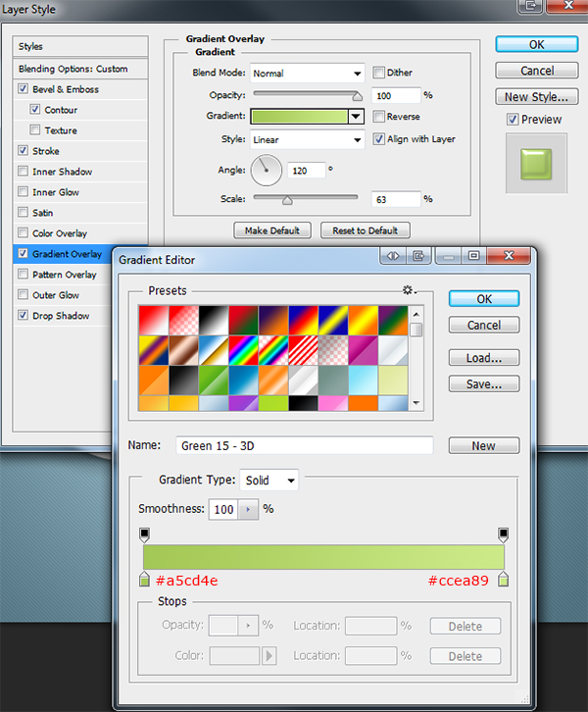The image size is (588, 712).
Task: Choose the black-to-white gradient preset
Action: 214,320
